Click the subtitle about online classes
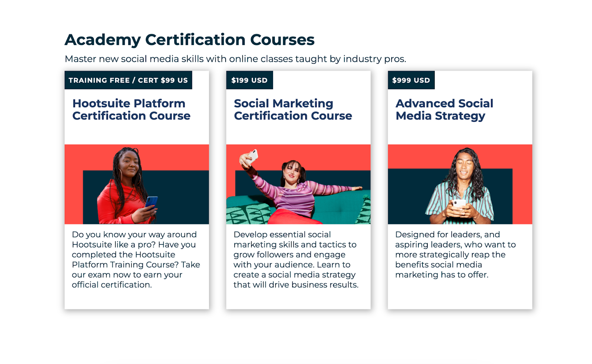Viewport: 592px width, 364px height. click(x=235, y=59)
